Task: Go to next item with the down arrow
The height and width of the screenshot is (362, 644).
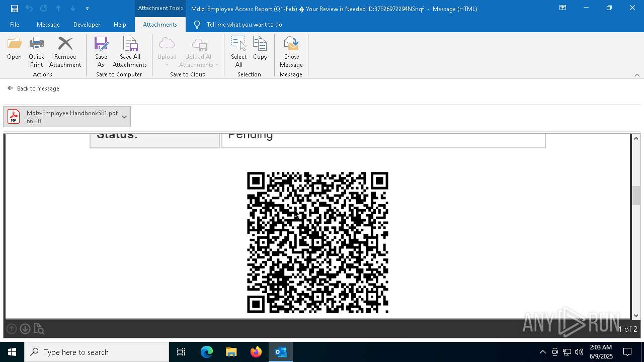Action: click(x=73, y=9)
